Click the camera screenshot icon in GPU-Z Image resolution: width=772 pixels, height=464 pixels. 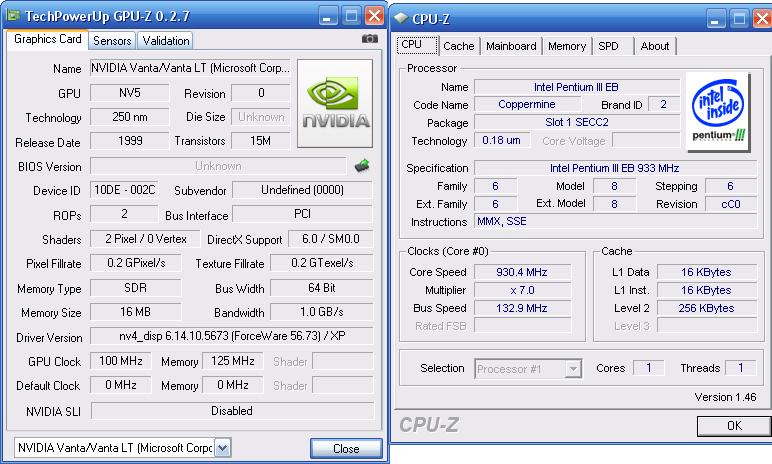coord(370,39)
